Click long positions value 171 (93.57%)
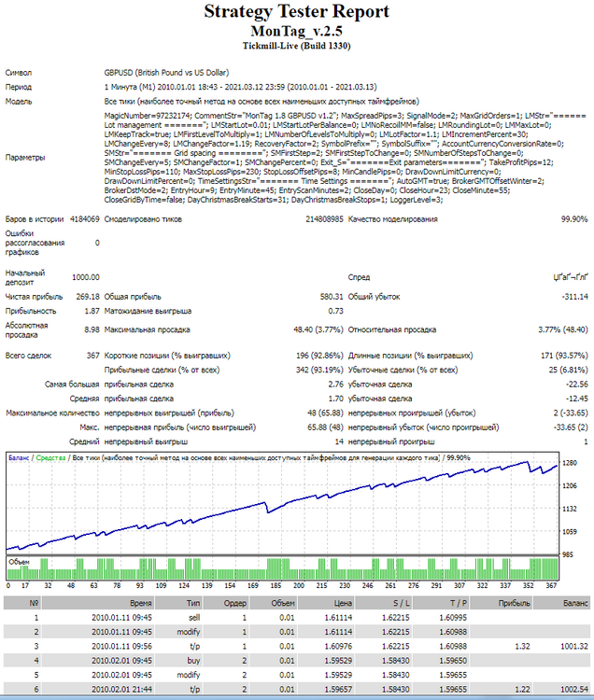The width and height of the screenshot is (594, 700). coord(564,356)
